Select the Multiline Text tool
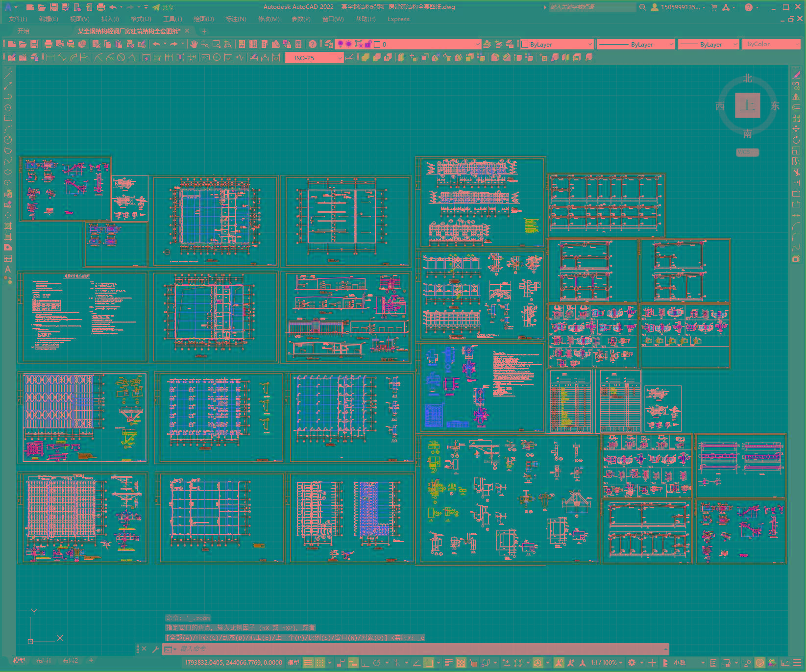 click(x=8, y=269)
